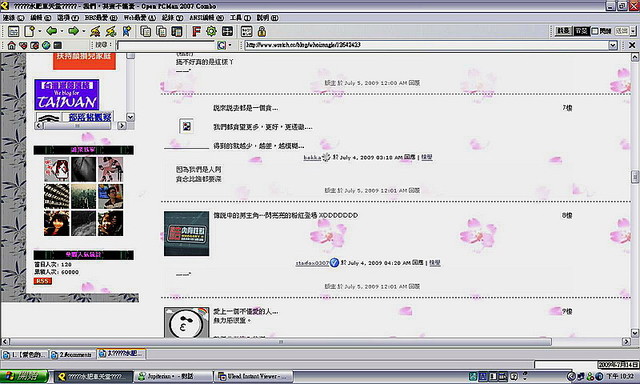Click the green forward arrow
The image size is (640, 384).
point(73,31)
